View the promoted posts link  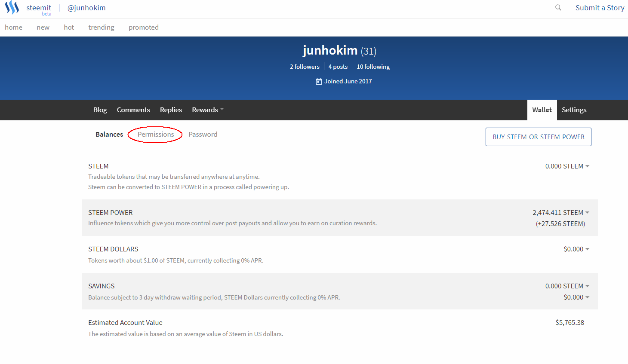[x=144, y=28]
